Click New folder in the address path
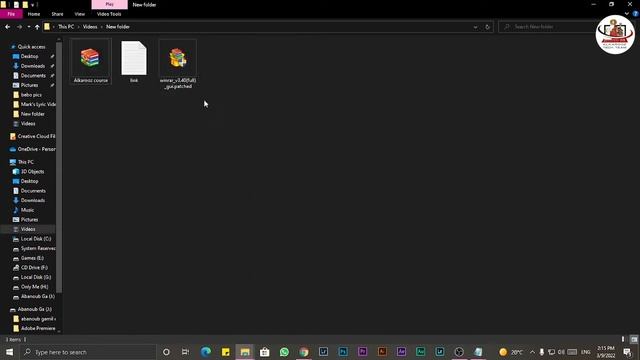The height and width of the screenshot is (360, 640). [x=118, y=27]
